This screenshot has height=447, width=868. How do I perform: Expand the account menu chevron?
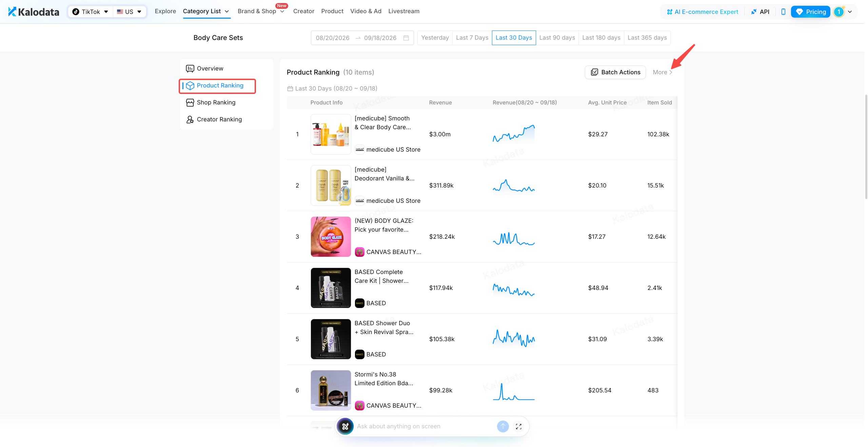tap(850, 12)
